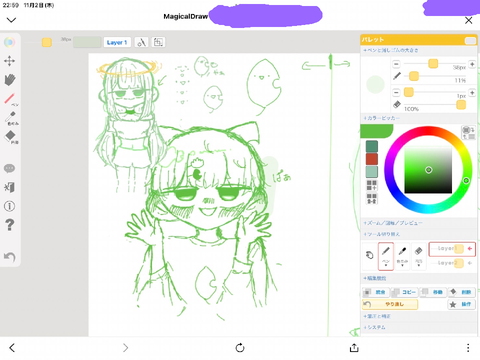The width and height of the screenshot is (480, 360).
Task: Select layer2 in the palette
Action: click(452, 263)
